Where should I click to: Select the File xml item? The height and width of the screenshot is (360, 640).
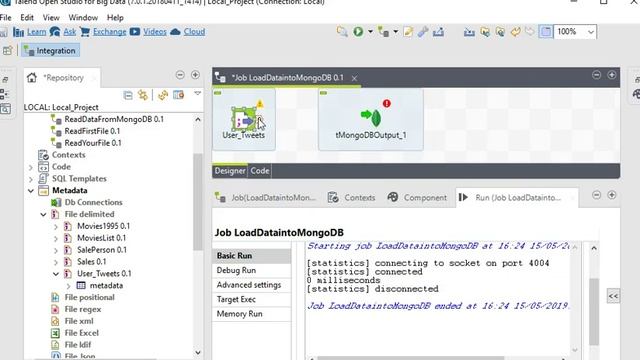click(x=79, y=321)
